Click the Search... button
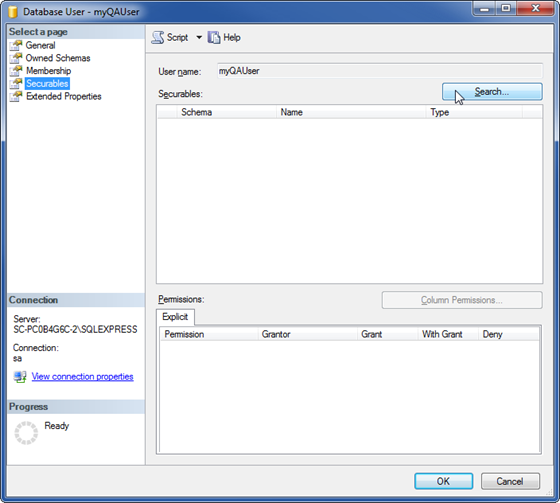The width and height of the screenshot is (560, 503). 492,92
